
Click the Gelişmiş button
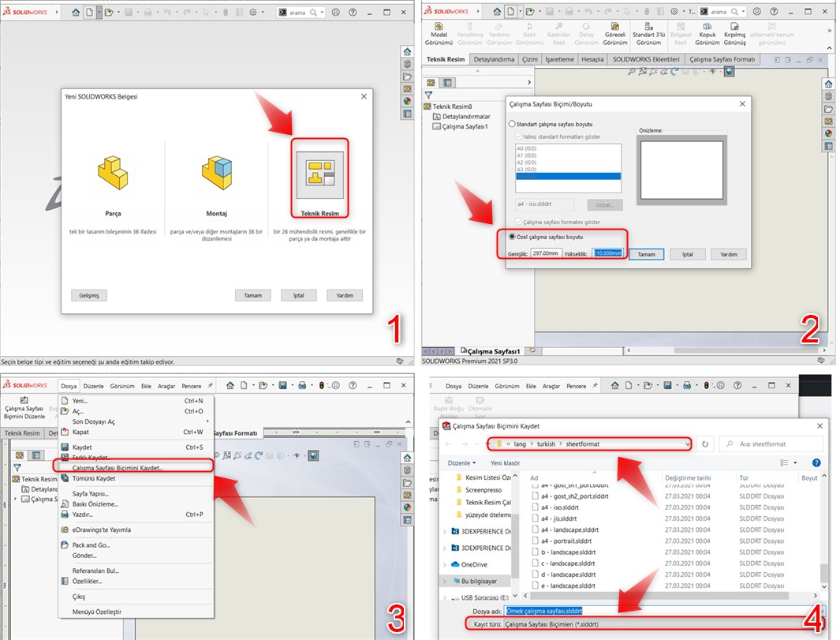pyautogui.click(x=89, y=295)
